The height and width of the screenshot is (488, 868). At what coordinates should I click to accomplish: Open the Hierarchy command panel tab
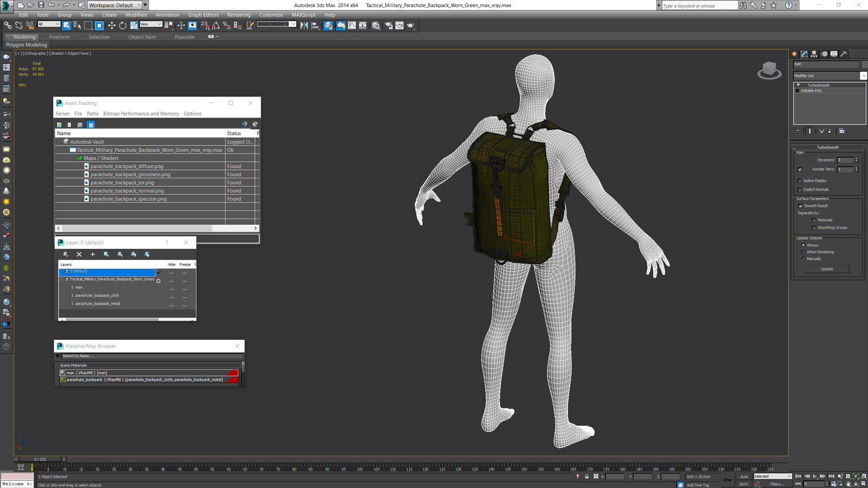pyautogui.click(x=814, y=54)
